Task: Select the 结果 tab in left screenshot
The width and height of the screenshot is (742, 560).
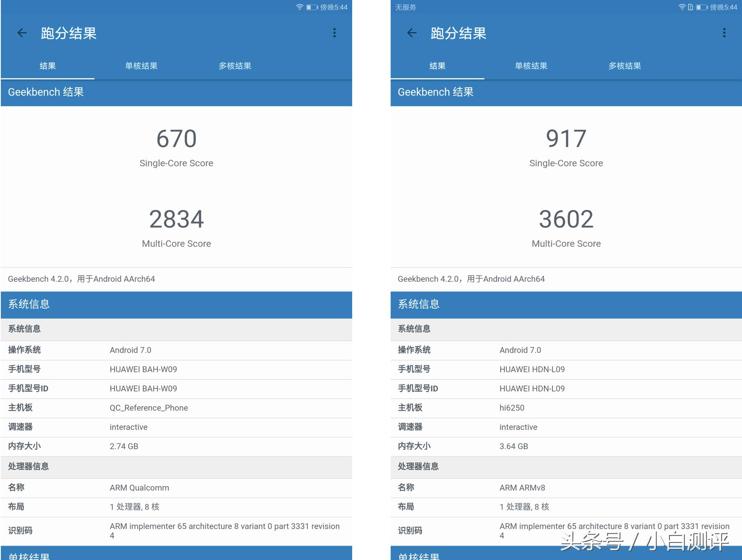Action: coord(48,66)
